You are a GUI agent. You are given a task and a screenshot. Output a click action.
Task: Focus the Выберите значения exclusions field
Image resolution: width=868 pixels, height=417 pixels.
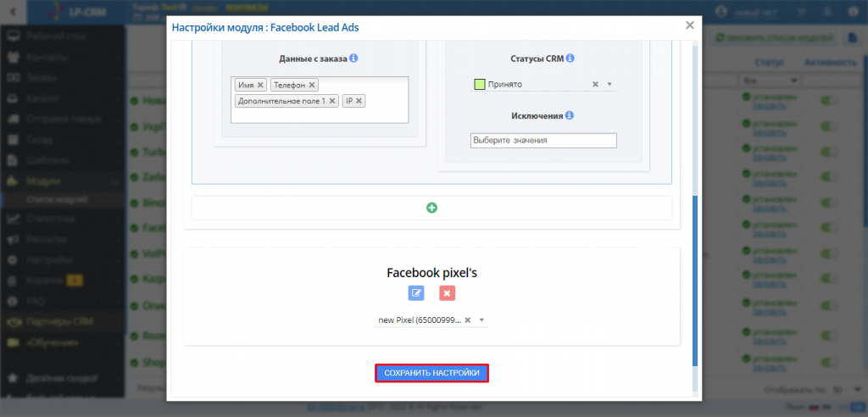click(543, 141)
